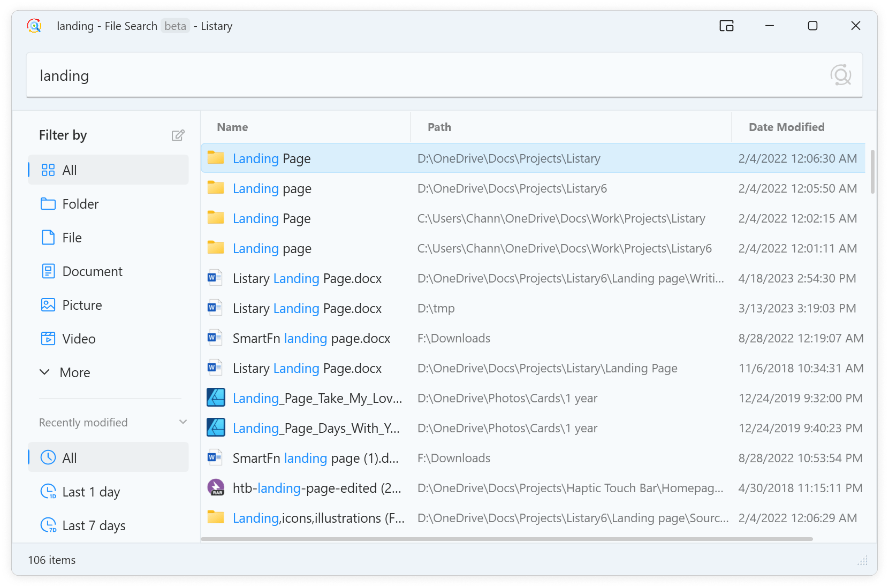
Task: Click the 106 items status text
Action: [x=52, y=560]
